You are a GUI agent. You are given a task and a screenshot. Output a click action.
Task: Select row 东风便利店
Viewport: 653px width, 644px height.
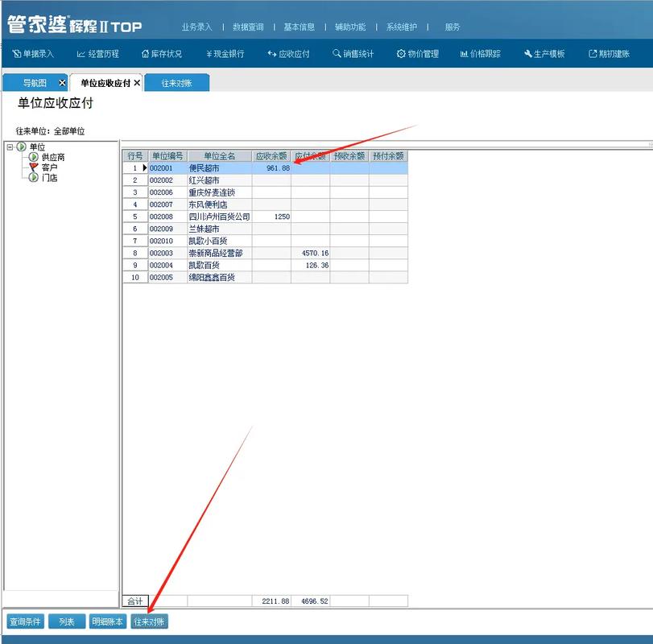point(265,204)
